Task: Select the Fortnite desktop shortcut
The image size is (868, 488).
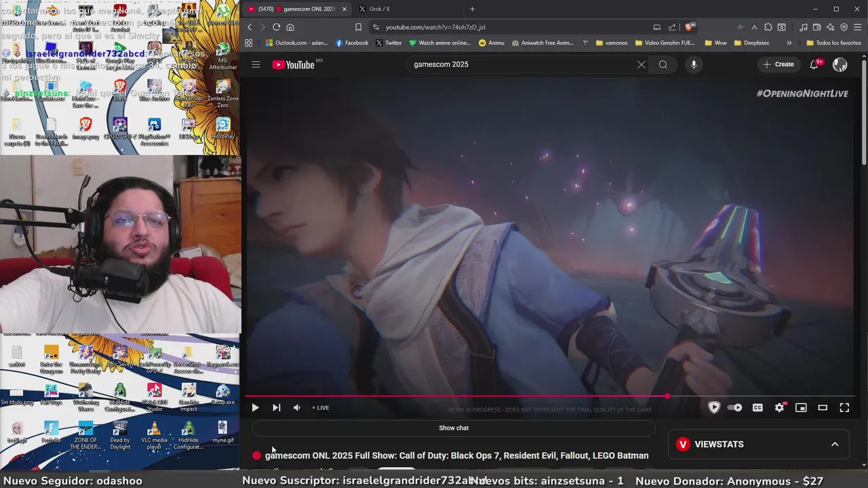Action: click(51, 431)
